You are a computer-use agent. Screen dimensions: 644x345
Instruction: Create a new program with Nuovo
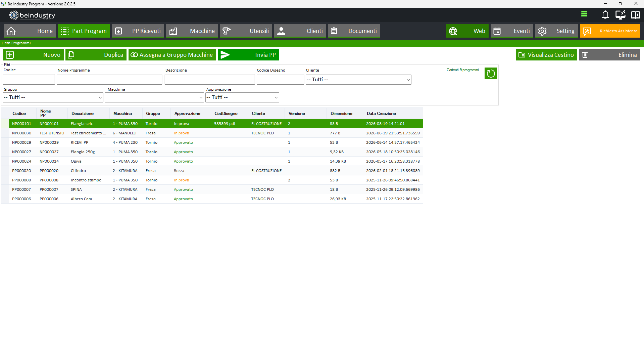(33, 55)
